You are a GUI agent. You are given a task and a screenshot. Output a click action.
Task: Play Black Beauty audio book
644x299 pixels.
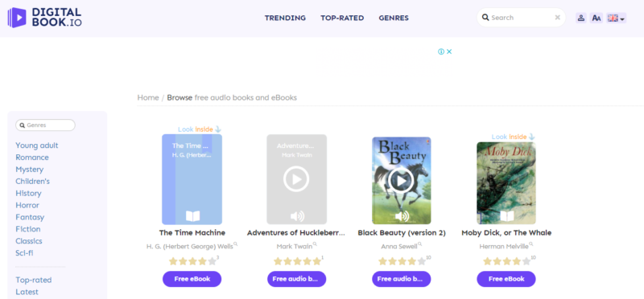401,180
